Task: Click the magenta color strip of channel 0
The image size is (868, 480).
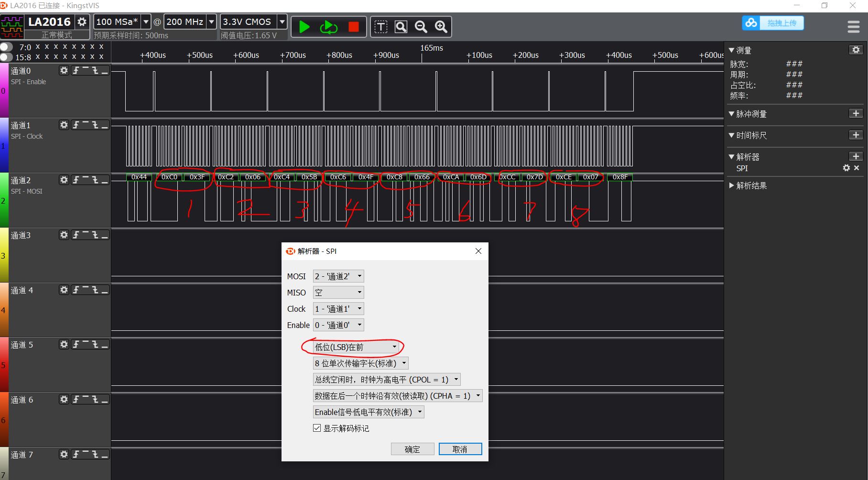Action: (x=4, y=91)
